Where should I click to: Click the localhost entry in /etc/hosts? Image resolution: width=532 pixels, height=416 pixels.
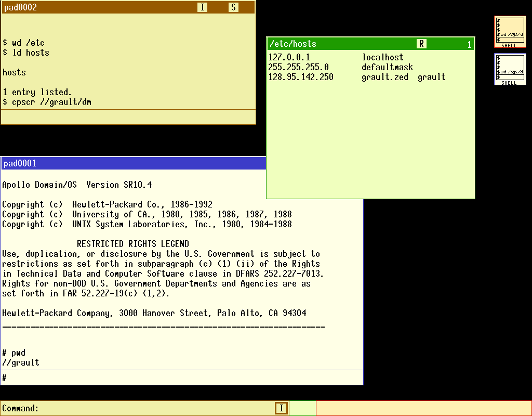click(383, 57)
